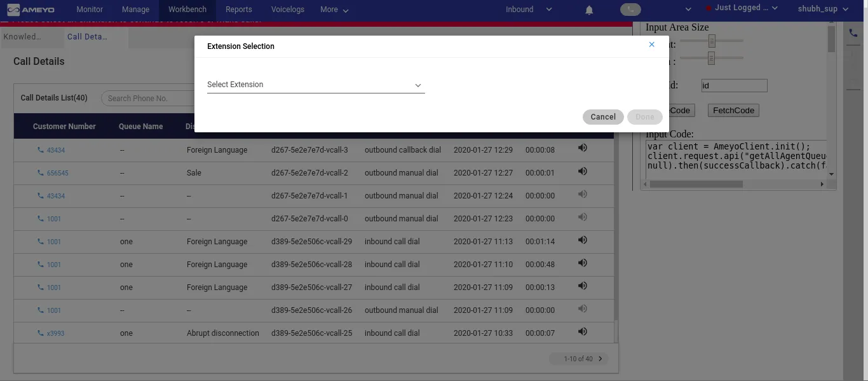Click the speaker icon for d389-5e2e506c-vcall-26
The width and height of the screenshot is (868, 381).
click(582, 308)
